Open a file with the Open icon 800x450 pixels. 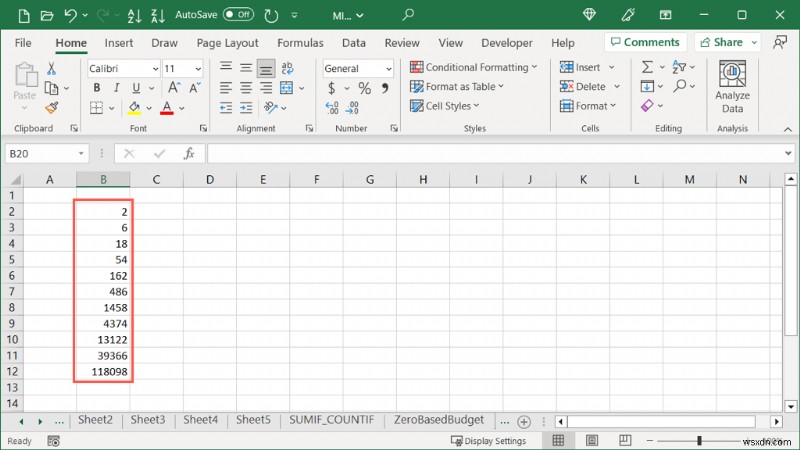(x=46, y=16)
